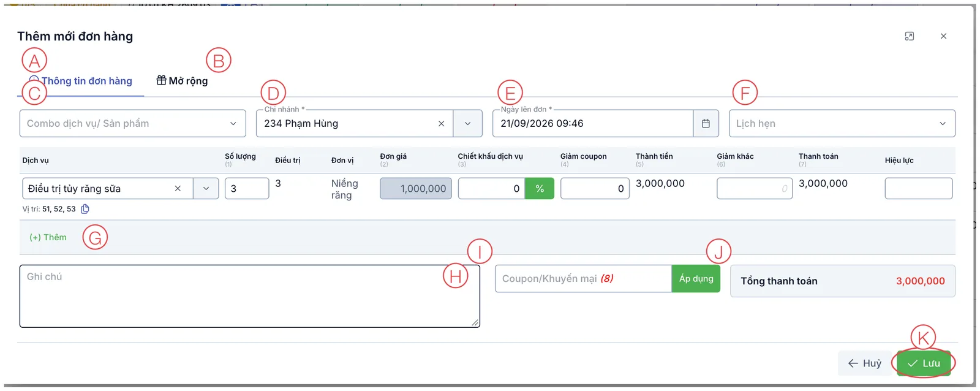
Task: Expand the order dialog to fullscreen
Action: click(x=910, y=36)
